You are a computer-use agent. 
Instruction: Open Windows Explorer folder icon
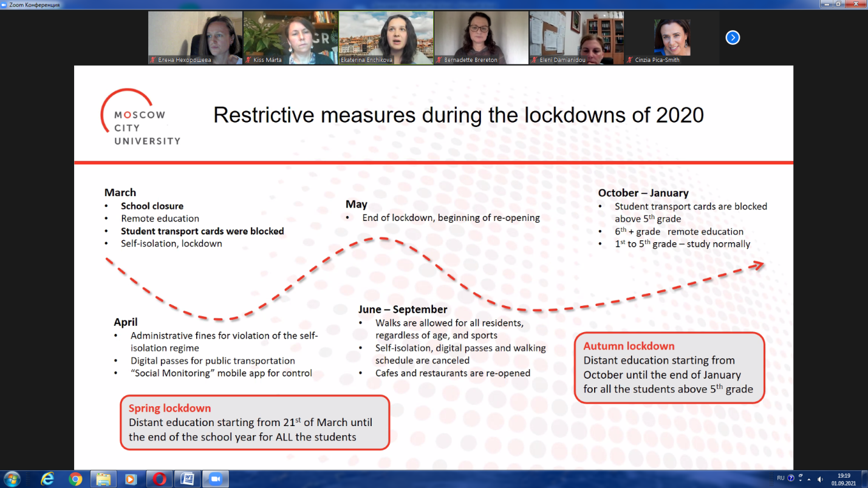coord(103,479)
